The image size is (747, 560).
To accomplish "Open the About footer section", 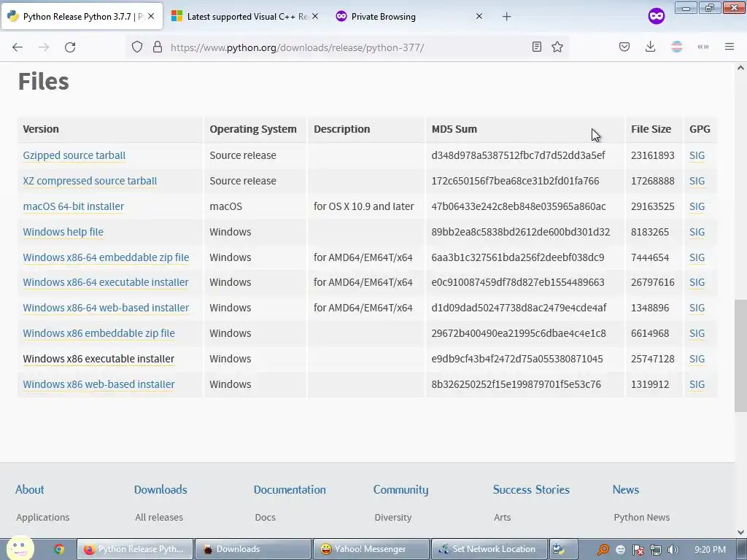I will 29,489.
